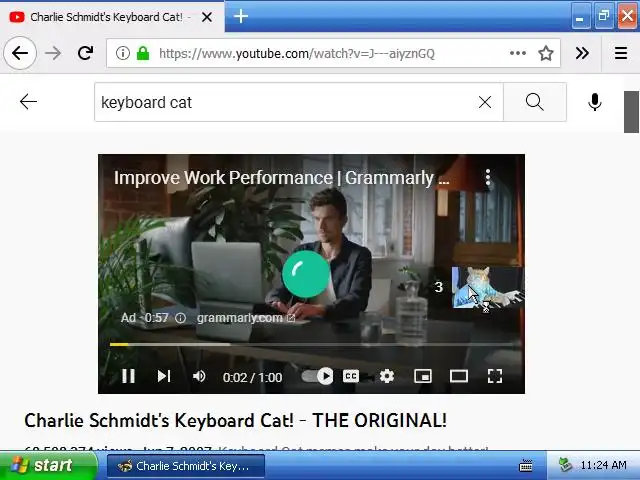Enable the miniplayer

click(x=423, y=376)
